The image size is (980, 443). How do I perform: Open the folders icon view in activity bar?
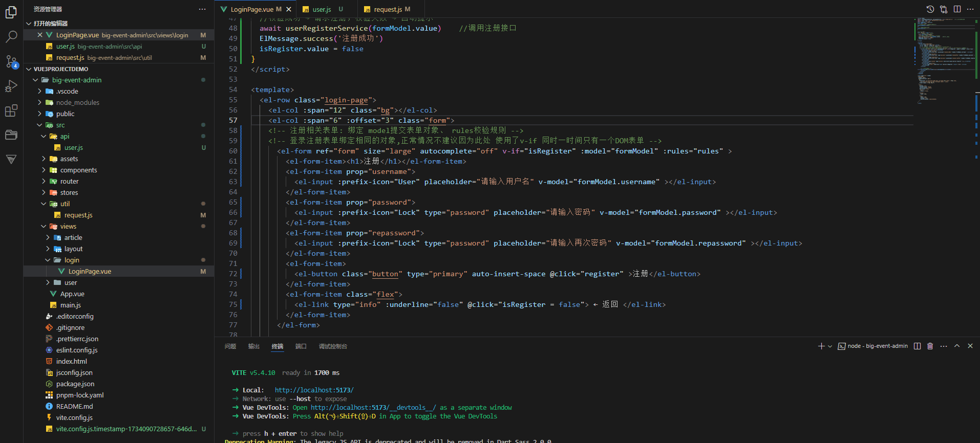pyautogui.click(x=11, y=135)
